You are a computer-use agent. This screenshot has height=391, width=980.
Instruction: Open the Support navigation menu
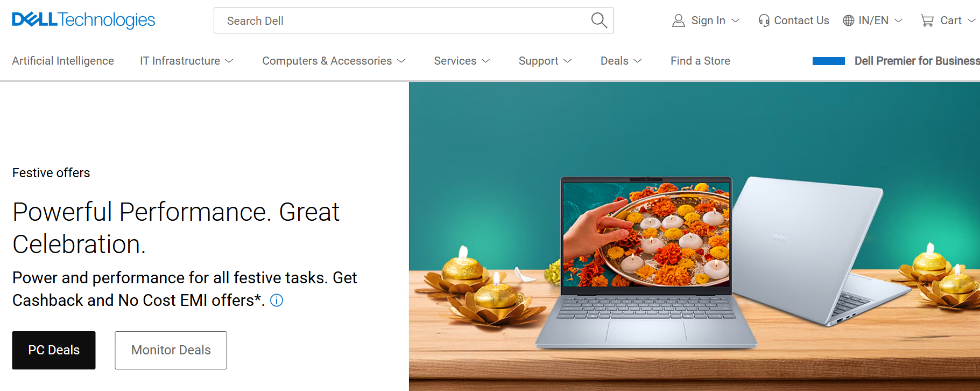coord(545,61)
